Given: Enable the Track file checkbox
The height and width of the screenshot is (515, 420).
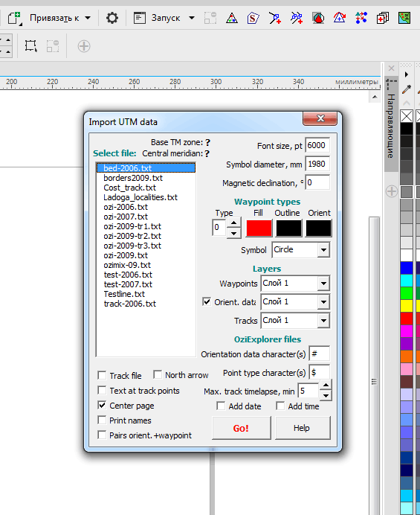Looking at the screenshot, I should (x=102, y=375).
